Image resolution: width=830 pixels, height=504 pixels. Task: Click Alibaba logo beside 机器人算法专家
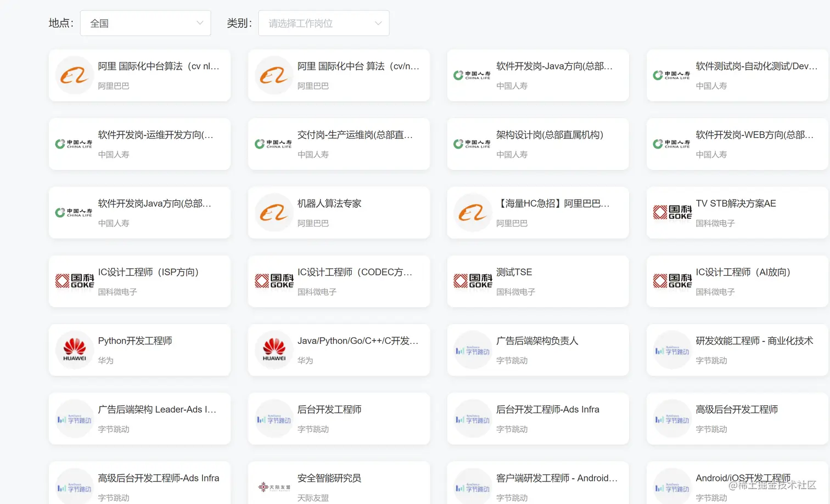tap(274, 212)
